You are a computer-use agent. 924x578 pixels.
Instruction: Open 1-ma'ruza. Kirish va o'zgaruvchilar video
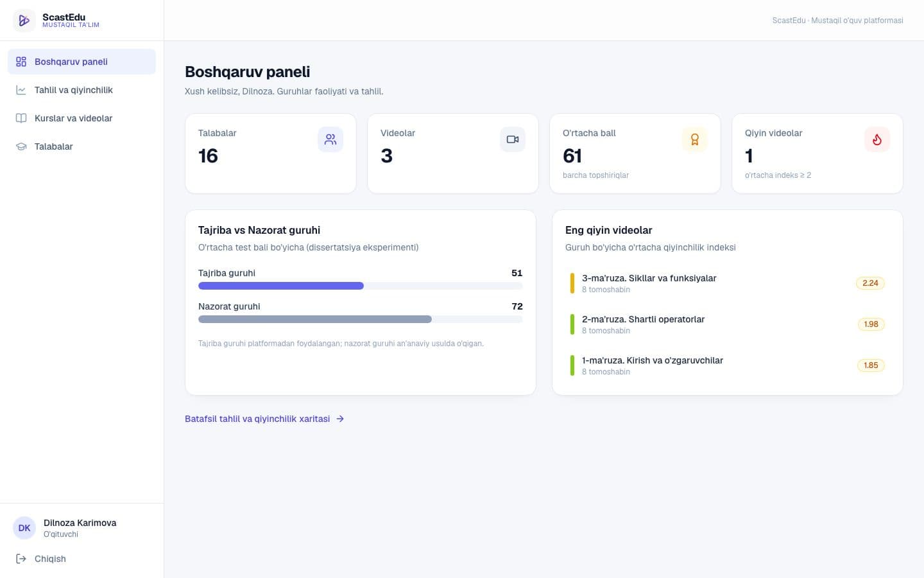pyautogui.click(x=728, y=365)
